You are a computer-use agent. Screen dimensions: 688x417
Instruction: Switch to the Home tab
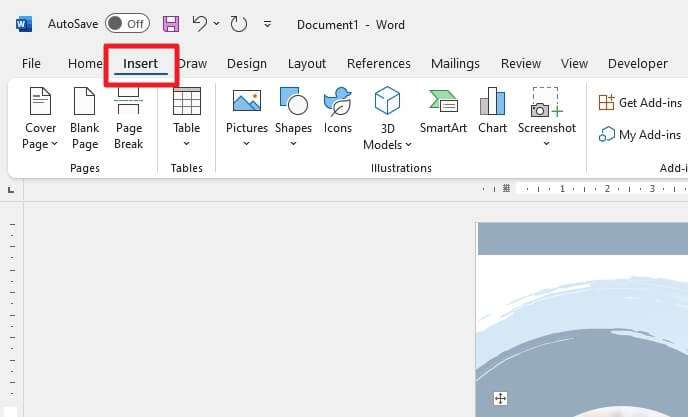coord(85,64)
